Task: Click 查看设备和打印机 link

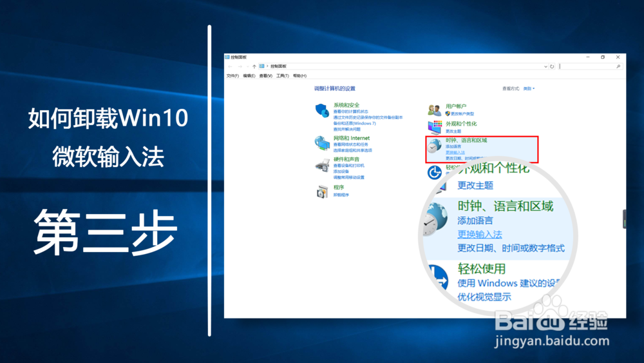Action: point(348,165)
